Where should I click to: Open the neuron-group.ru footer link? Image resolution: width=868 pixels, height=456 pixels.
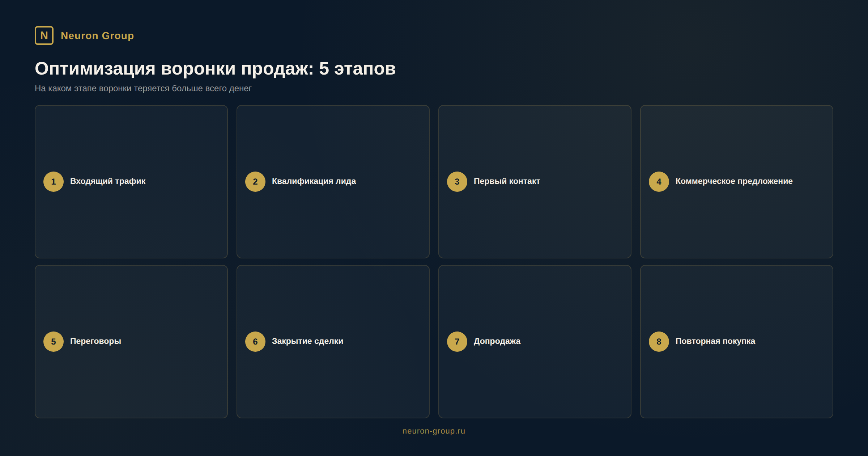434,431
